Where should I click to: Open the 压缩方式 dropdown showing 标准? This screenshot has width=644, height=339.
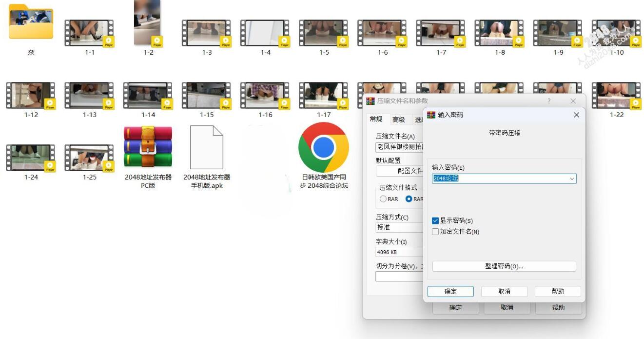click(x=399, y=227)
